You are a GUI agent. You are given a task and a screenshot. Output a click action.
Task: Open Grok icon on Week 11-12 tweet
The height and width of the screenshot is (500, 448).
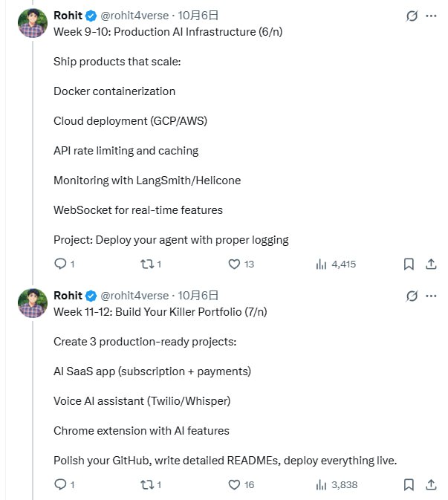coord(412,296)
